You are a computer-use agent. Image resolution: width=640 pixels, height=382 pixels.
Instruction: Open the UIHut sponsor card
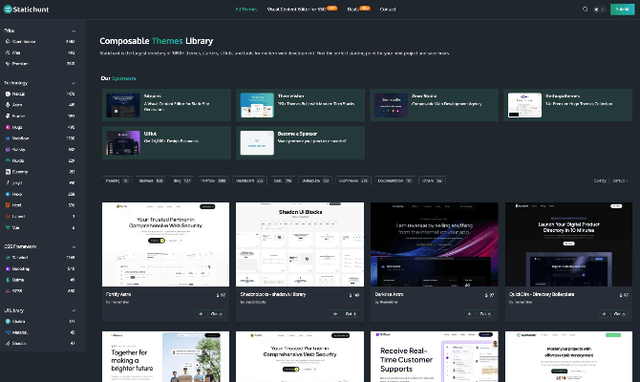(167, 142)
